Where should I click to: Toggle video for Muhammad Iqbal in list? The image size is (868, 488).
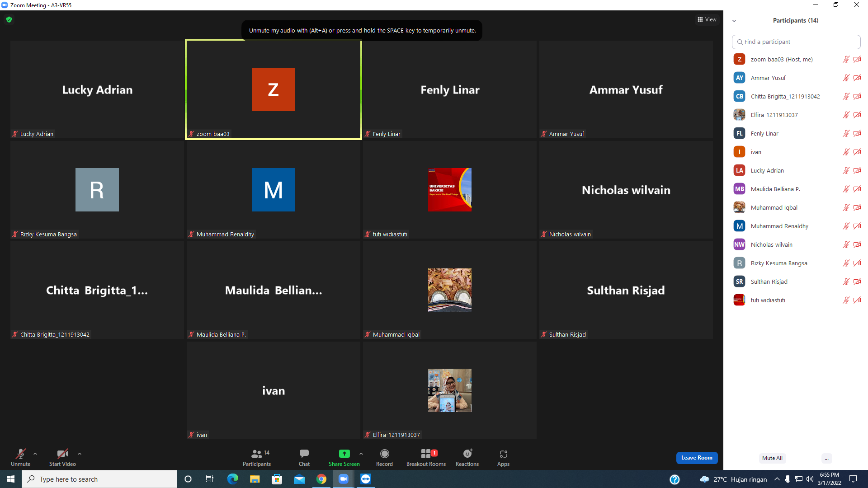857,207
